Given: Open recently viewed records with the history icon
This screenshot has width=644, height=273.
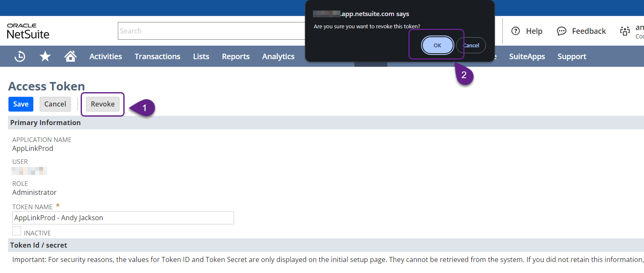Looking at the screenshot, I should pos(19,56).
